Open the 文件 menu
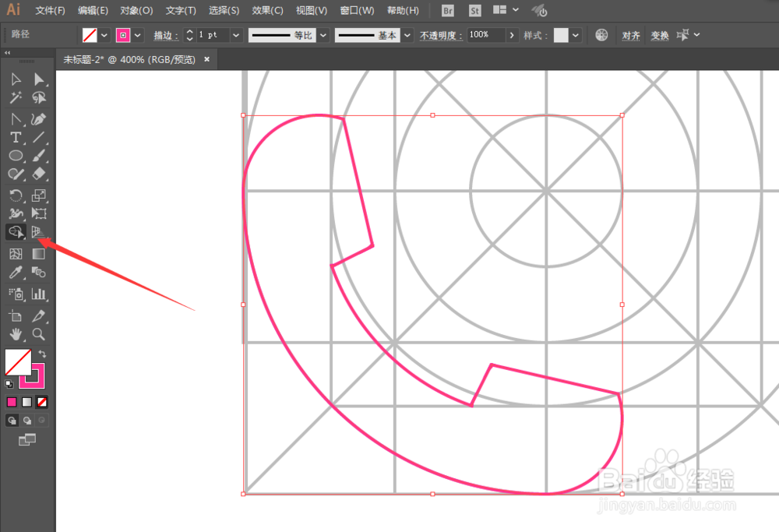 coord(49,10)
